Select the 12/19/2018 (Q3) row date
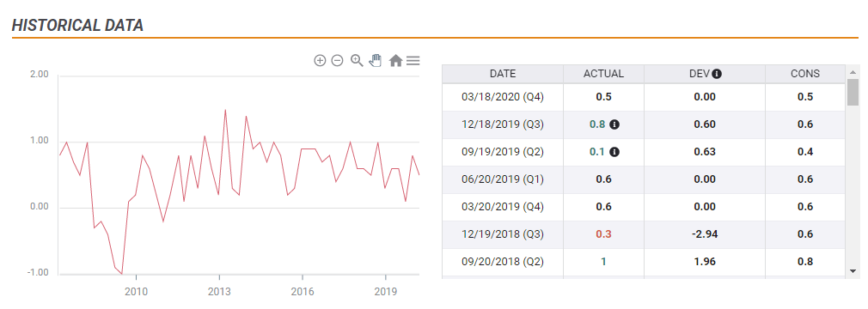The height and width of the screenshot is (309, 868). click(503, 234)
